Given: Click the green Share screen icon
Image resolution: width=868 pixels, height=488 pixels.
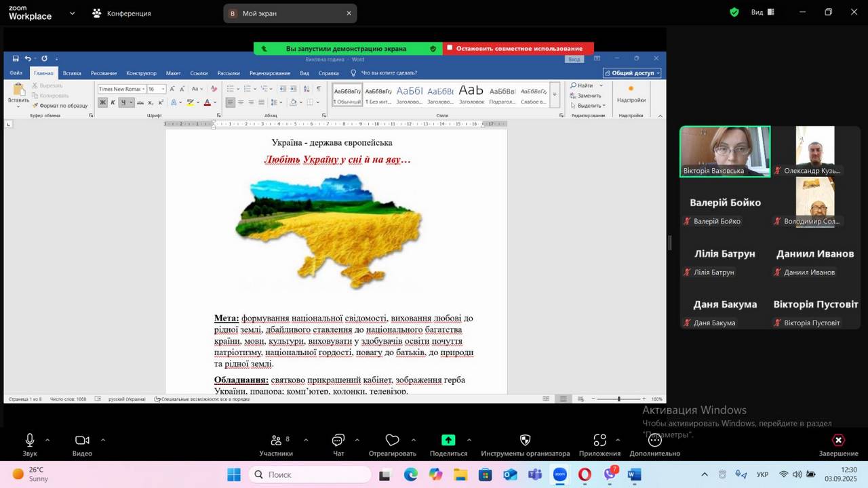Looking at the screenshot, I should click(448, 441).
